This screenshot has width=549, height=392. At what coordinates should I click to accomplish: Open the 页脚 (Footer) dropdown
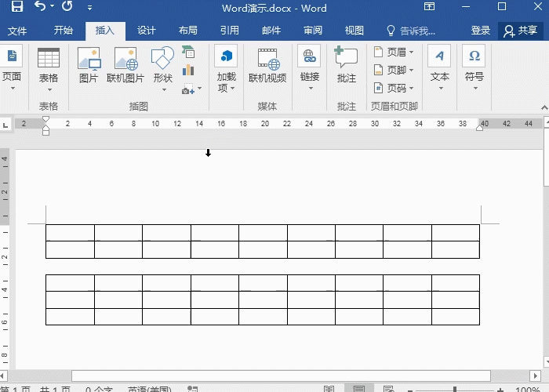pyautogui.click(x=394, y=70)
